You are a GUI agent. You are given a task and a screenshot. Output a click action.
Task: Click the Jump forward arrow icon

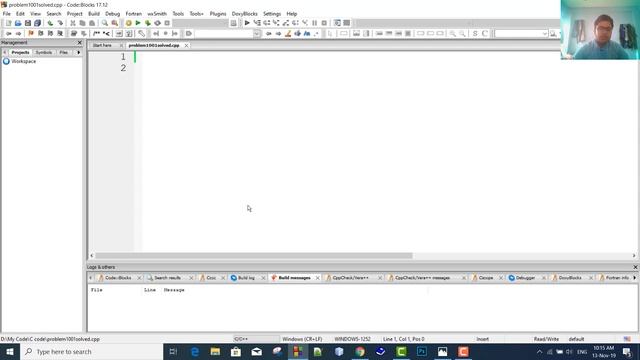point(18,33)
